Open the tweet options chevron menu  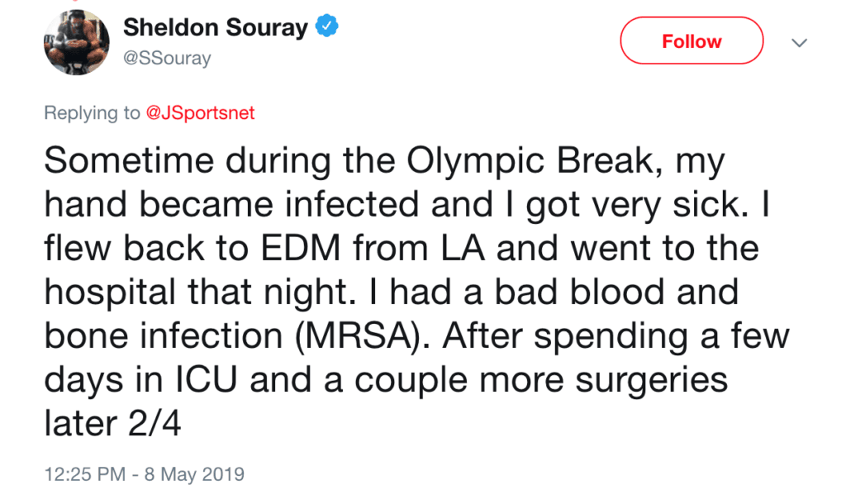[799, 42]
